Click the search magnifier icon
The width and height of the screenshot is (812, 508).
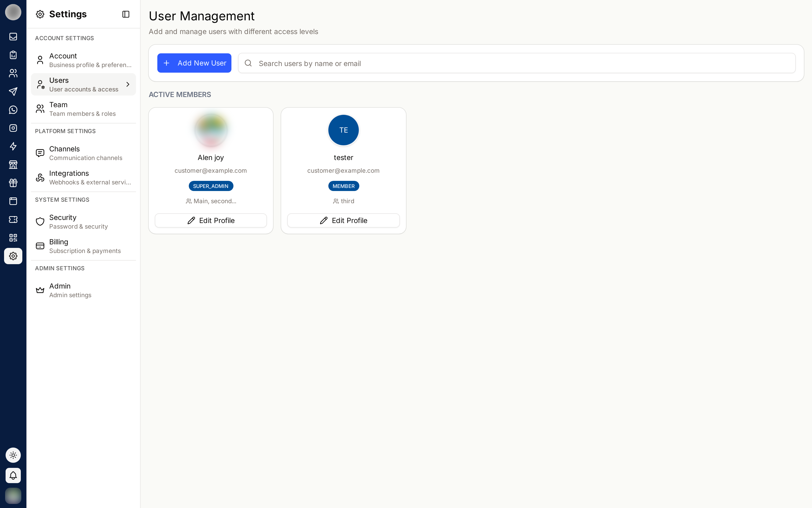pos(248,63)
